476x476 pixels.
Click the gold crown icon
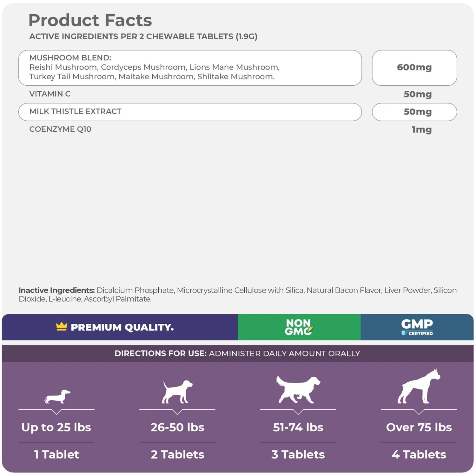[x=62, y=327]
